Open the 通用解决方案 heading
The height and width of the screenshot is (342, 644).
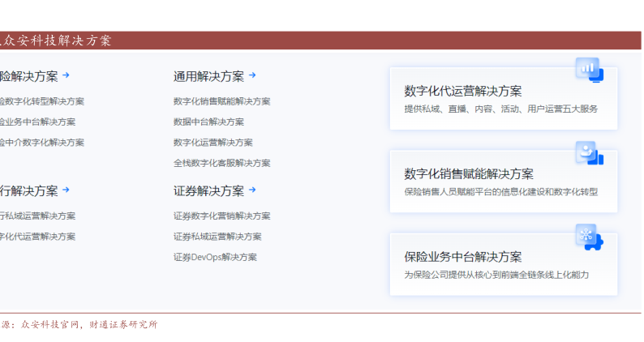click(x=208, y=76)
